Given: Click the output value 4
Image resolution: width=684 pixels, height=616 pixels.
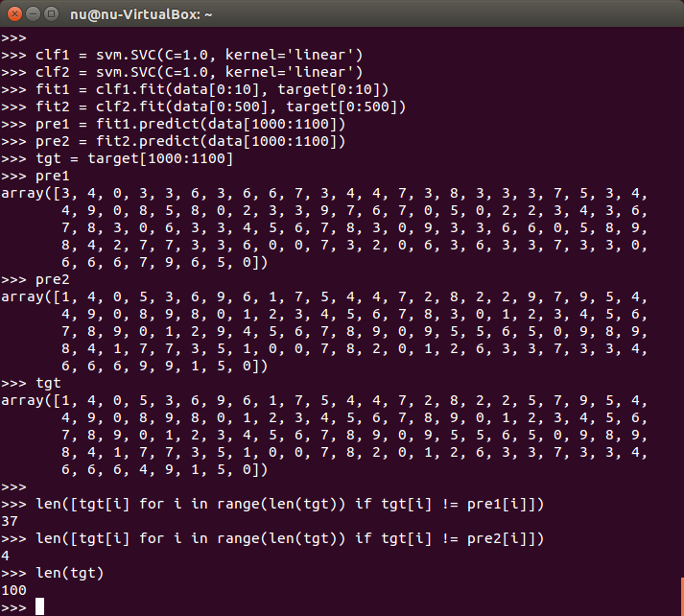Looking at the screenshot, I should click(6, 556).
